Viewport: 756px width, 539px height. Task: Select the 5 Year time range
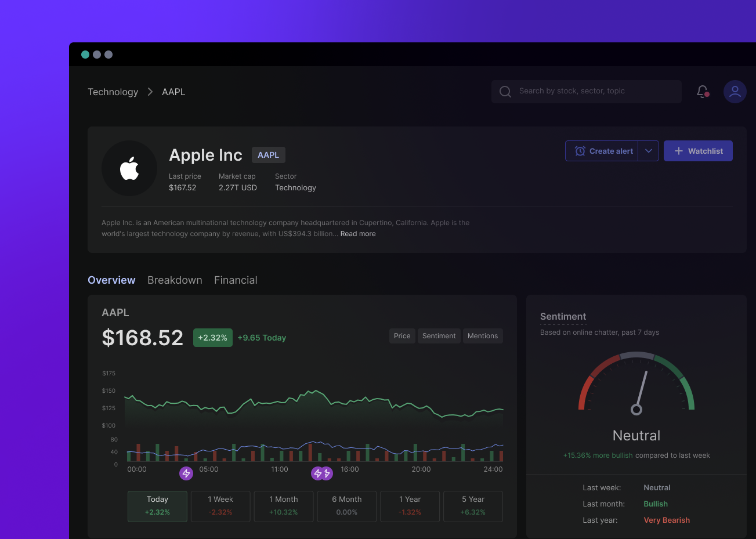[x=473, y=507]
